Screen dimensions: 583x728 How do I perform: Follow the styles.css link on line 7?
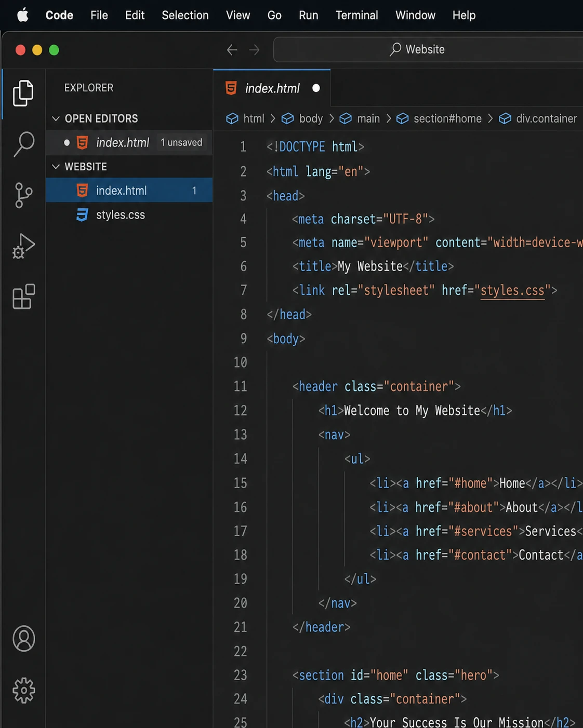pos(512,290)
